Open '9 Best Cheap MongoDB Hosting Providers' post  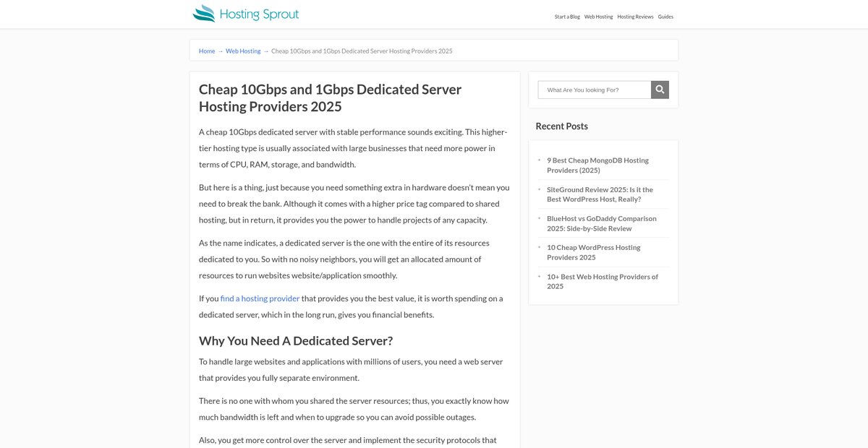(x=597, y=165)
